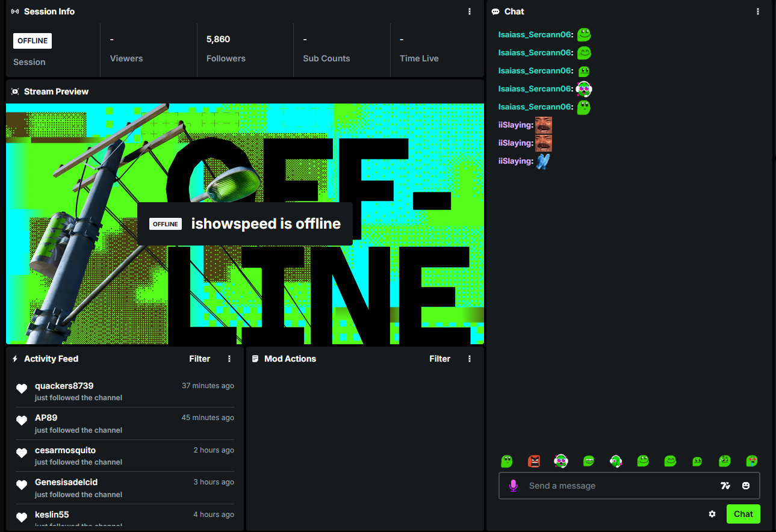
Task: Click the heart icon beside quackers8739
Action: (x=22, y=389)
